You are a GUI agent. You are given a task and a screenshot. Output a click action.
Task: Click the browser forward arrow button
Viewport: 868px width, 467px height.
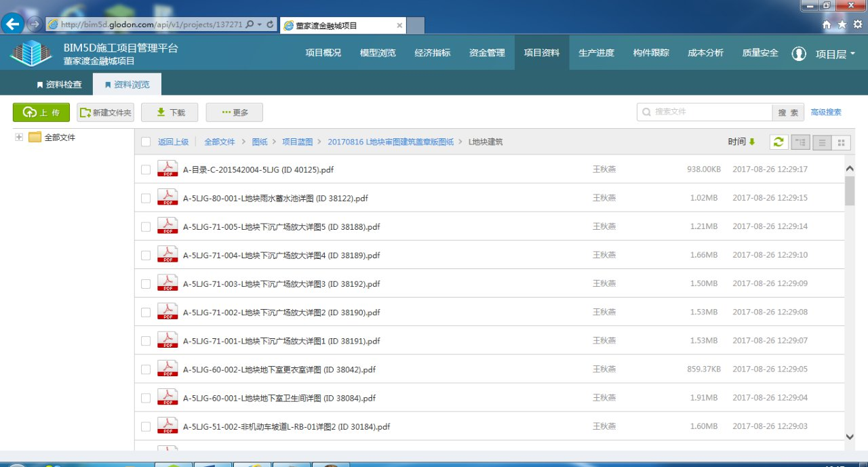(34, 24)
